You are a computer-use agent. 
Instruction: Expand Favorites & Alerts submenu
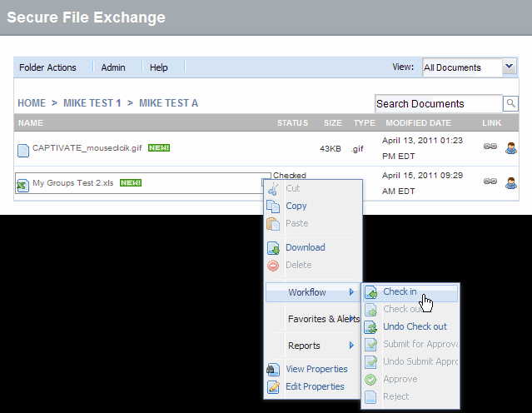coord(322,319)
